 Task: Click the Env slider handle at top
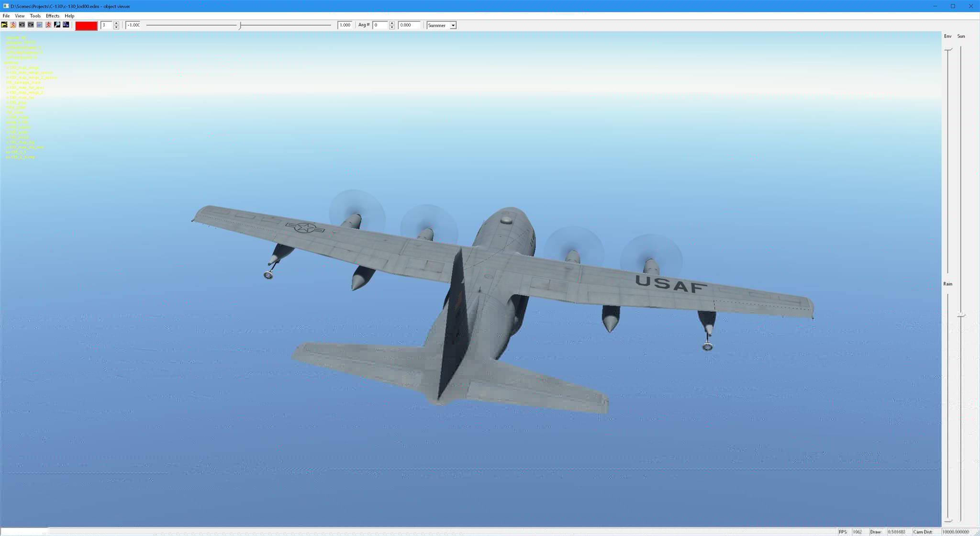click(948, 50)
